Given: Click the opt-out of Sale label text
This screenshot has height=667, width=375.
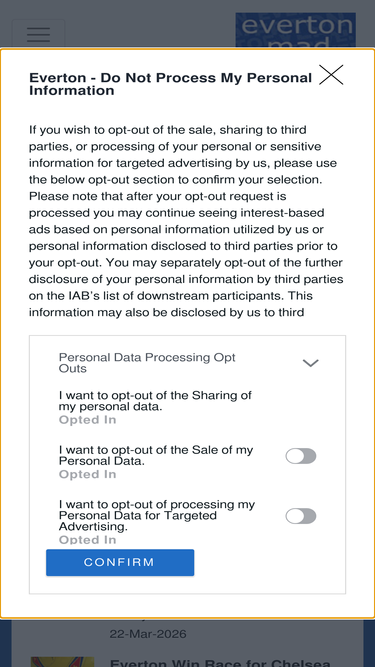Looking at the screenshot, I should [x=156, y=455].
